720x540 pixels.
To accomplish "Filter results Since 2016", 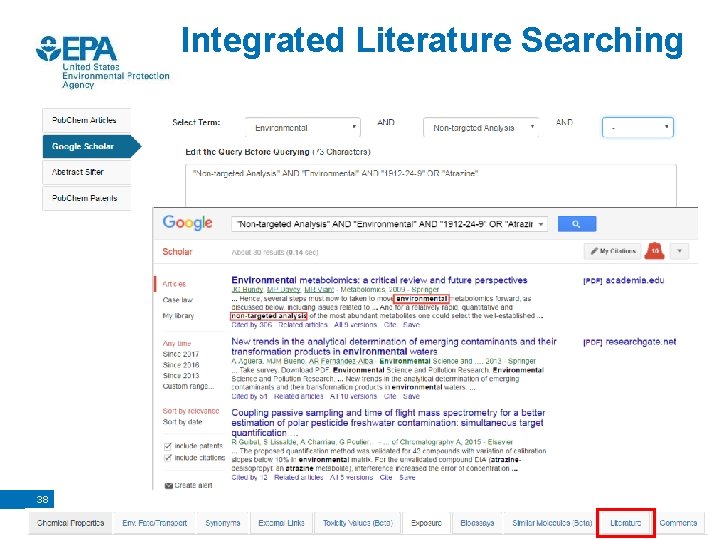I will point(180,365).
